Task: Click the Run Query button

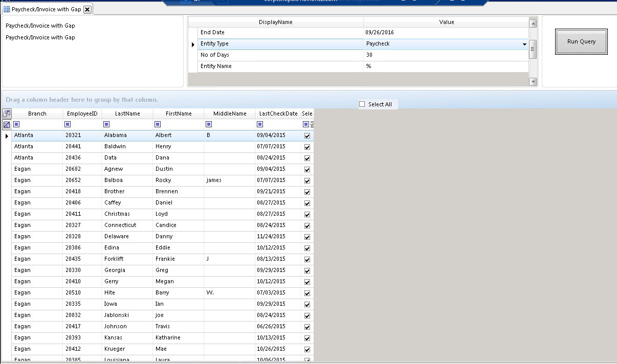Action: point(581,41)
